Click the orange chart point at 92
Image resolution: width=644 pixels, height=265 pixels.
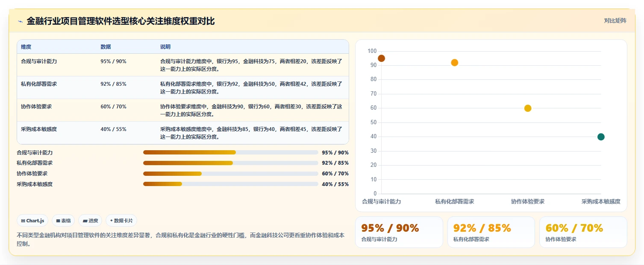455,63
